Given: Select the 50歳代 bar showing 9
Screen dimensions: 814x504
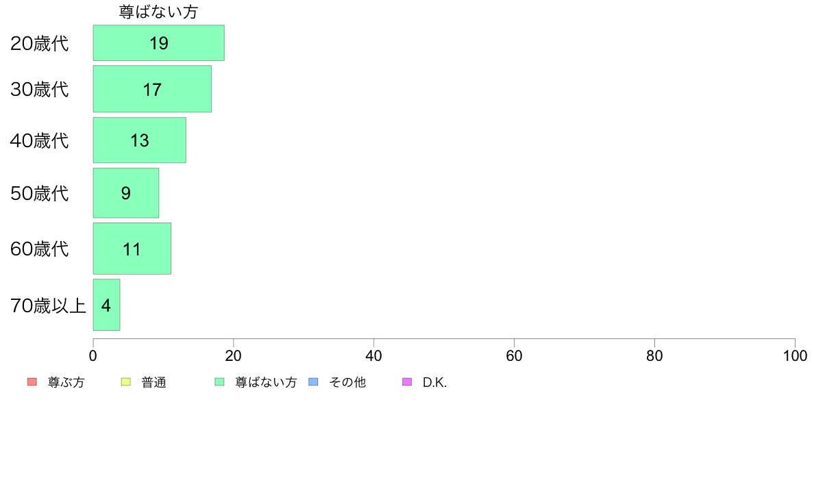Looking at the screenshot, I should 126,193.
